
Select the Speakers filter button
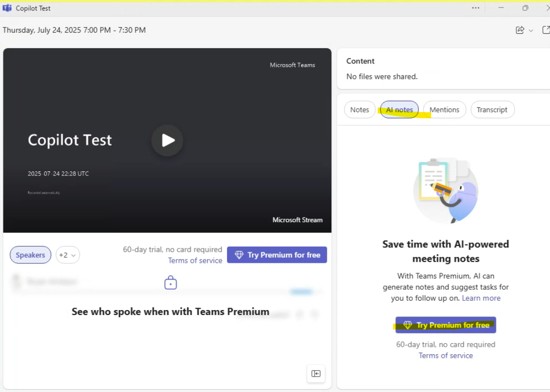coord(30,255)
